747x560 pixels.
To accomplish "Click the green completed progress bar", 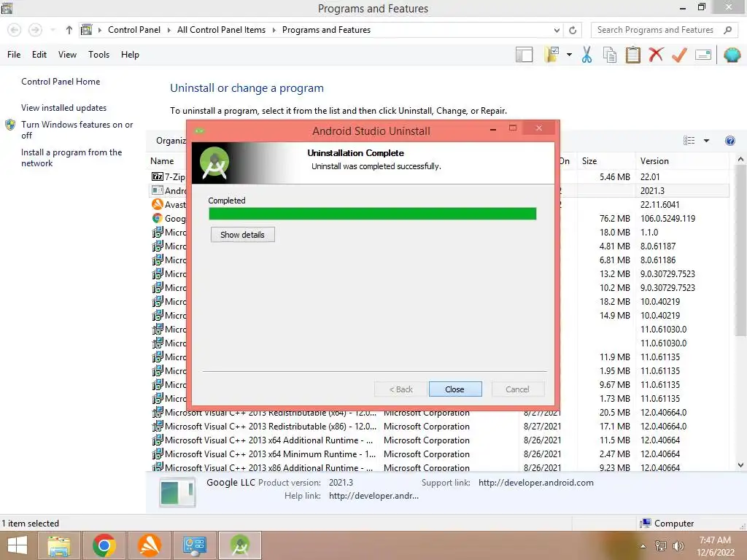I will 373,214.
